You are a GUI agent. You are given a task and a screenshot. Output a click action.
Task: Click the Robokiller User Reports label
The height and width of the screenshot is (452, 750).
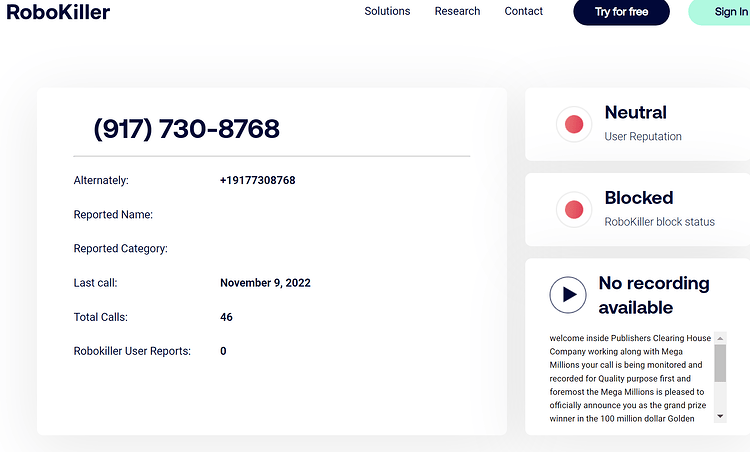132,351
